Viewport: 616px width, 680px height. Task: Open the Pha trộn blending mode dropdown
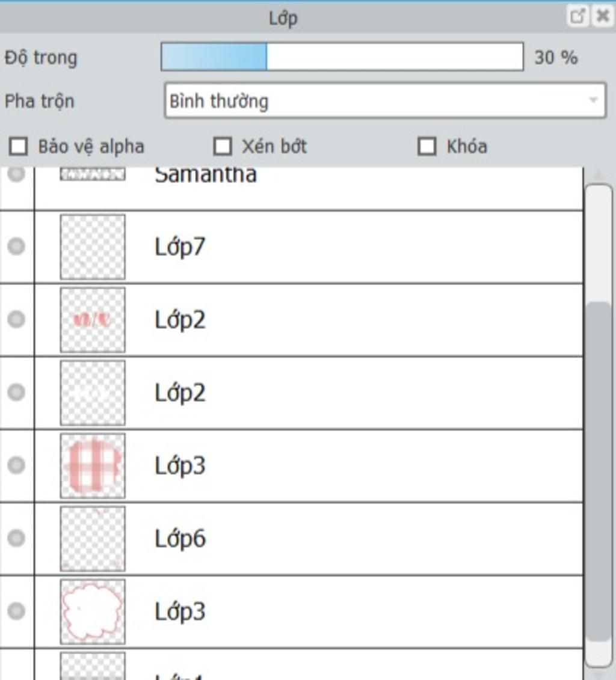pos(385,100)
